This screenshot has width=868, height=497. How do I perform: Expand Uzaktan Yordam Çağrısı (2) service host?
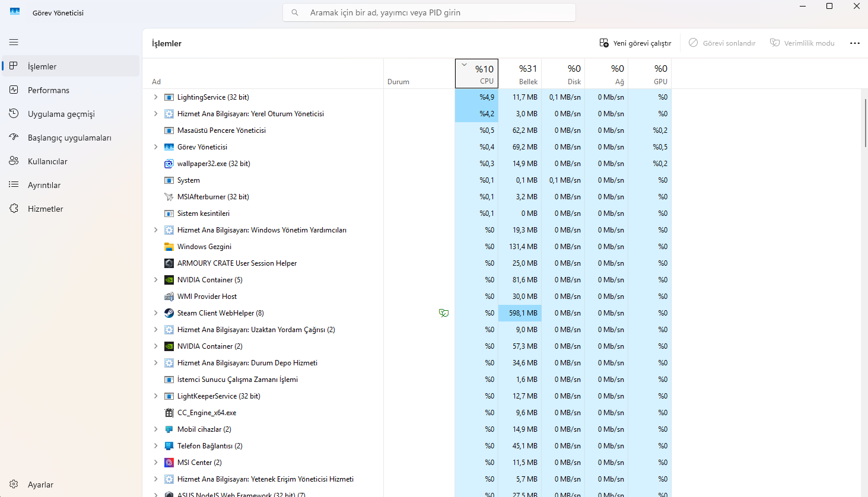(x=155, y=330)
